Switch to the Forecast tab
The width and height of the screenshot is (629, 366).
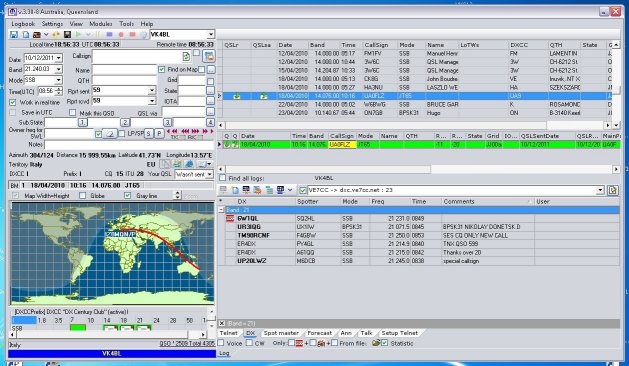pyautogui.click(x=319, y=333)
